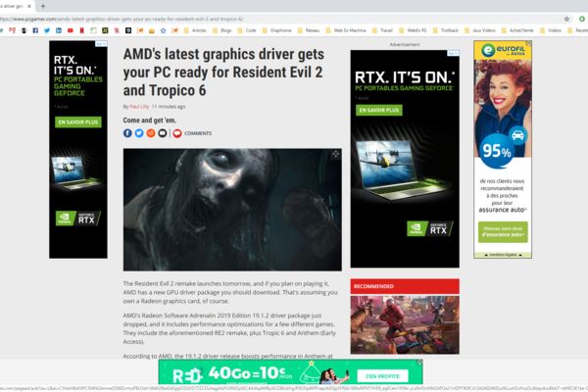Close the bottom RED 40Go banner ad
This screenshot has width=588, height=392.
pos(420,362)
